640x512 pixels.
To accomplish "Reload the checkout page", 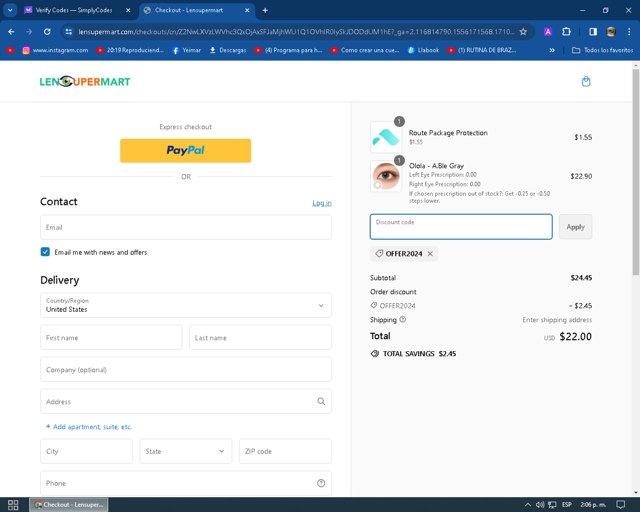I will (47, 31).
